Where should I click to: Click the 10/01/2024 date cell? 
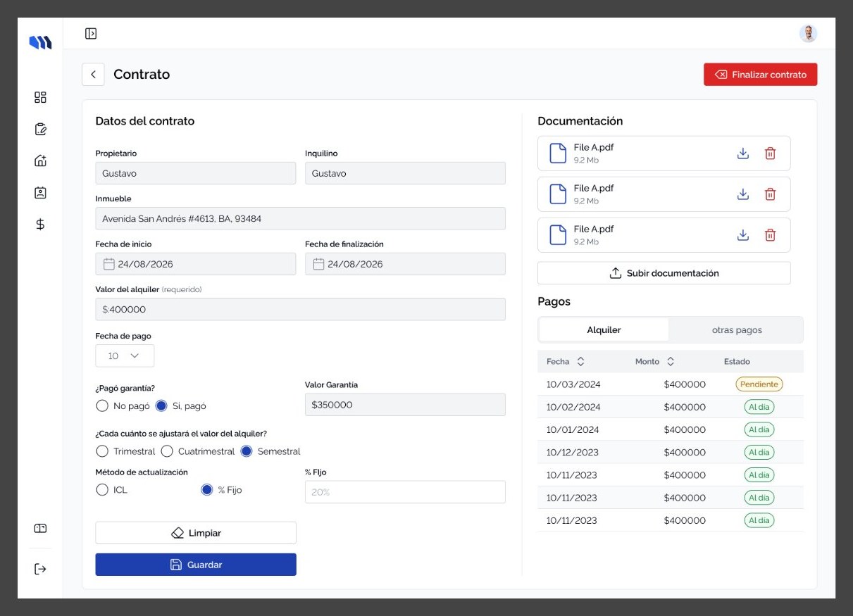pyautogui.click(x=573, y=429)
